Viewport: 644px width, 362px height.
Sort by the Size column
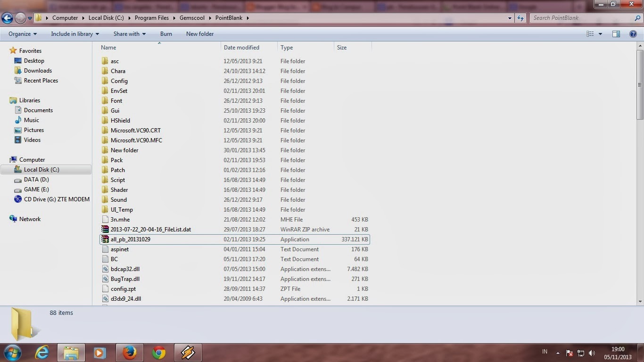353,48
